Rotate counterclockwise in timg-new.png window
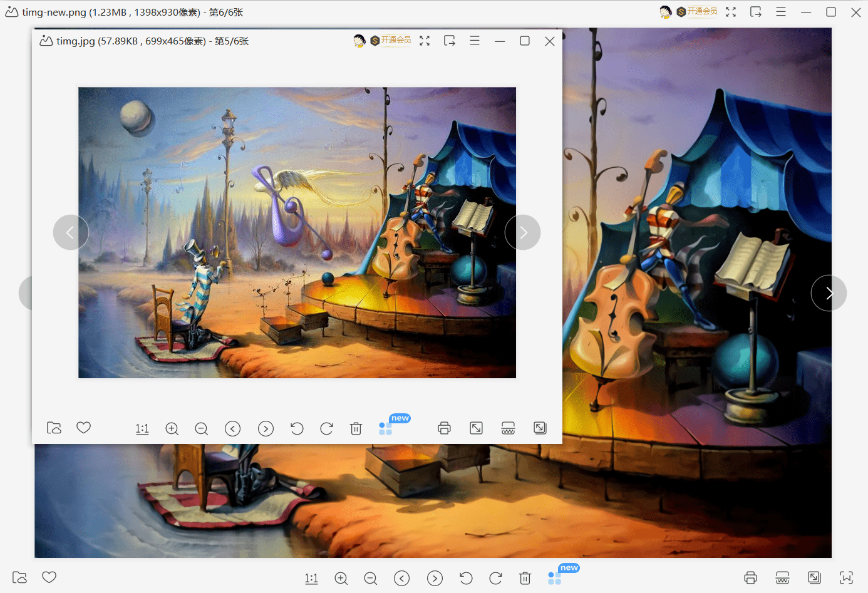Screen dimensions: 868x593 466,579
